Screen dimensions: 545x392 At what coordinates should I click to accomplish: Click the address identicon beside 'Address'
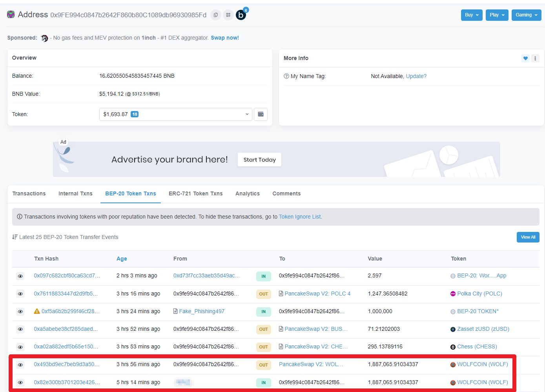[x=11, y=15]
